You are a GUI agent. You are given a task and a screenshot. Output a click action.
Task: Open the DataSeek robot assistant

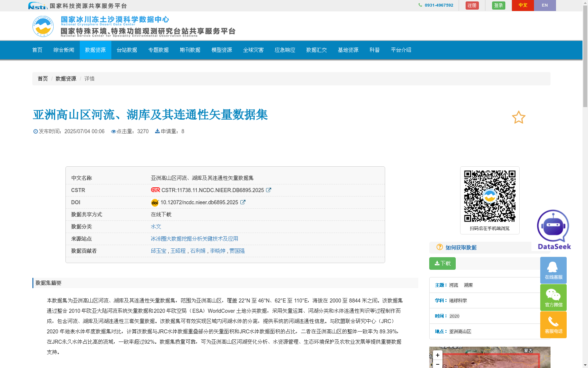(x=553, y=230)
